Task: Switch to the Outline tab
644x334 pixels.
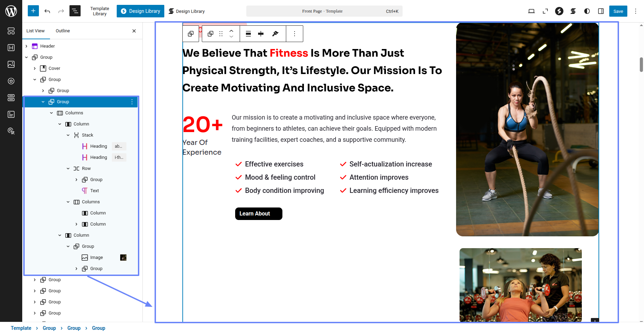Action: (63, 31)
